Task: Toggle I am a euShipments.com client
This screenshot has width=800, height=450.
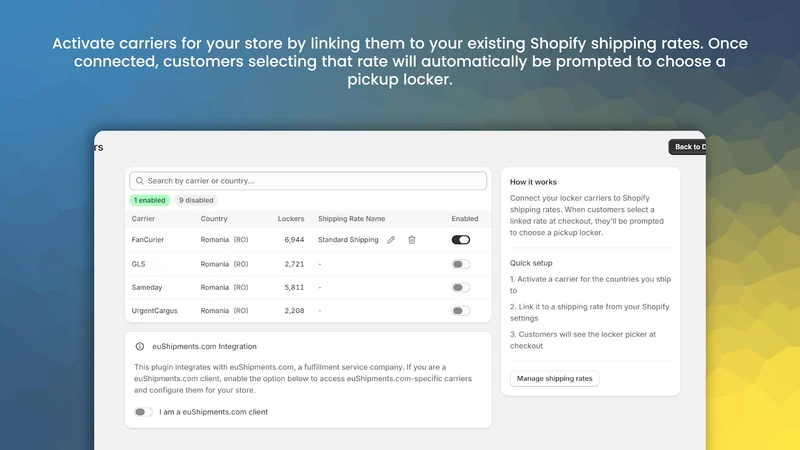Action: click(x=143, y=412)
